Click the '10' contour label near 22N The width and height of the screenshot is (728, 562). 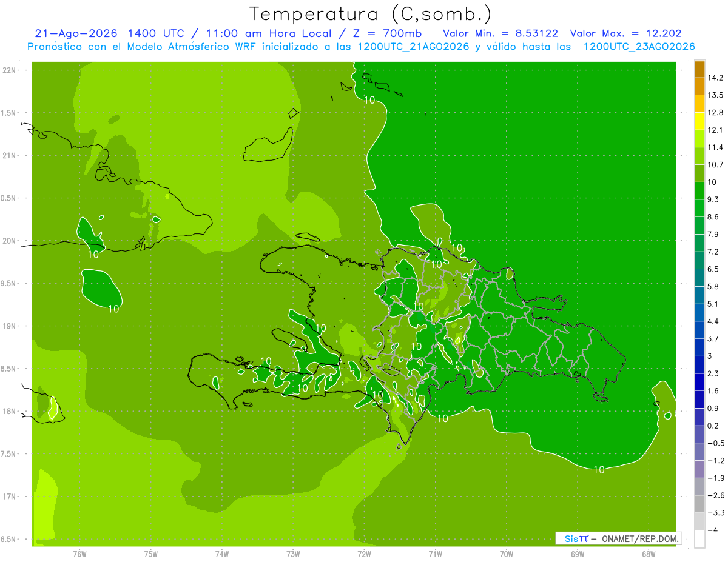tap(369, 100)
